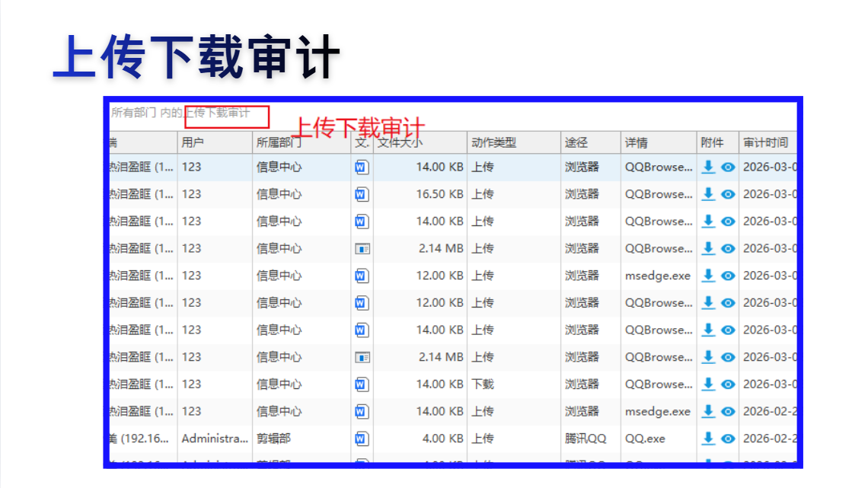The width and height of the screenshot is (868, 488).
Task: Download attachment of the 16.50 KB row
Action: click(x=708, y=194)
